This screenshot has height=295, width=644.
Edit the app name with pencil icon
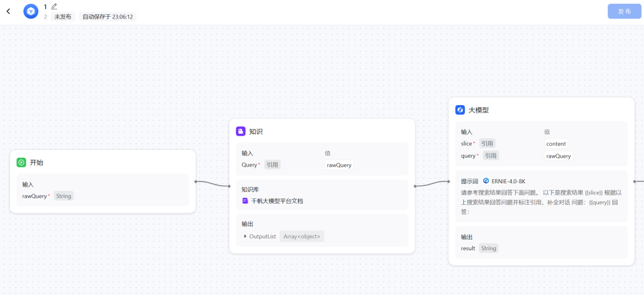click(54, 6)
